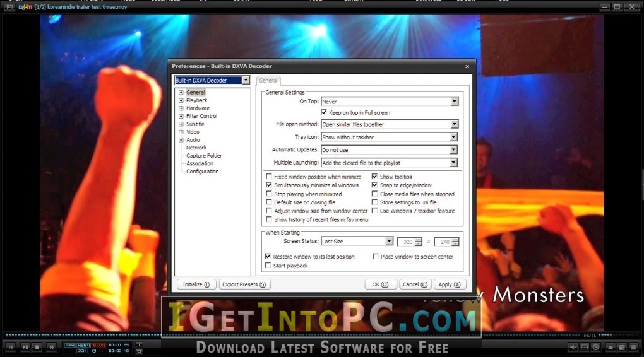Open the Tray icon dropdown
Viewport: 644px width, 357px height.
[x=453, y=137]
